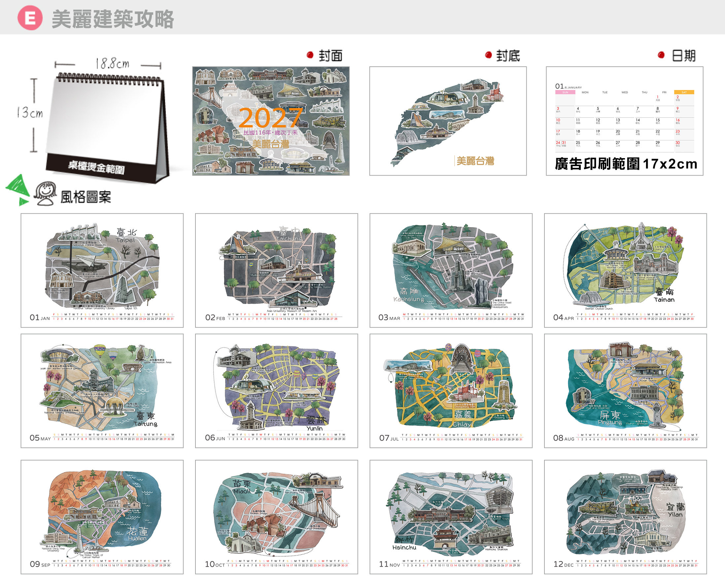Select the 01 JAN Taipei map page
Viewport: 725px width, 588px height.
[102, 270]
